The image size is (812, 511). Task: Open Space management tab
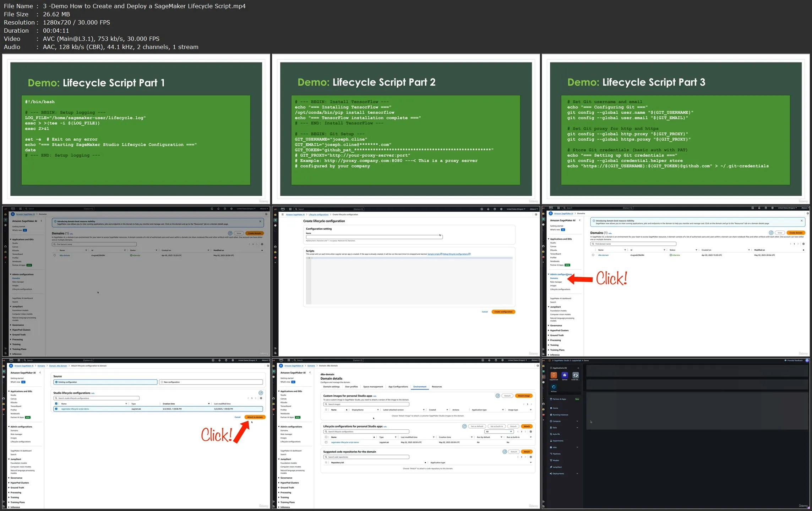(373, 387)
